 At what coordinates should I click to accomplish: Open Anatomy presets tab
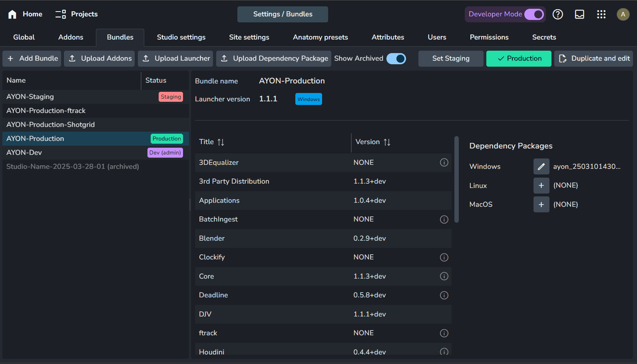point(320,37)
